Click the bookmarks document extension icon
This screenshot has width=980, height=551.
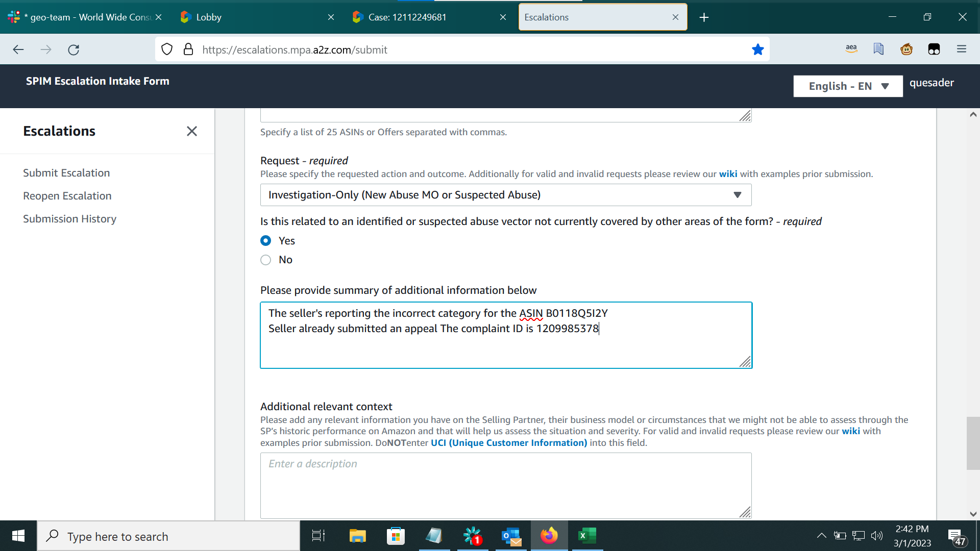(x=878, y=49)
